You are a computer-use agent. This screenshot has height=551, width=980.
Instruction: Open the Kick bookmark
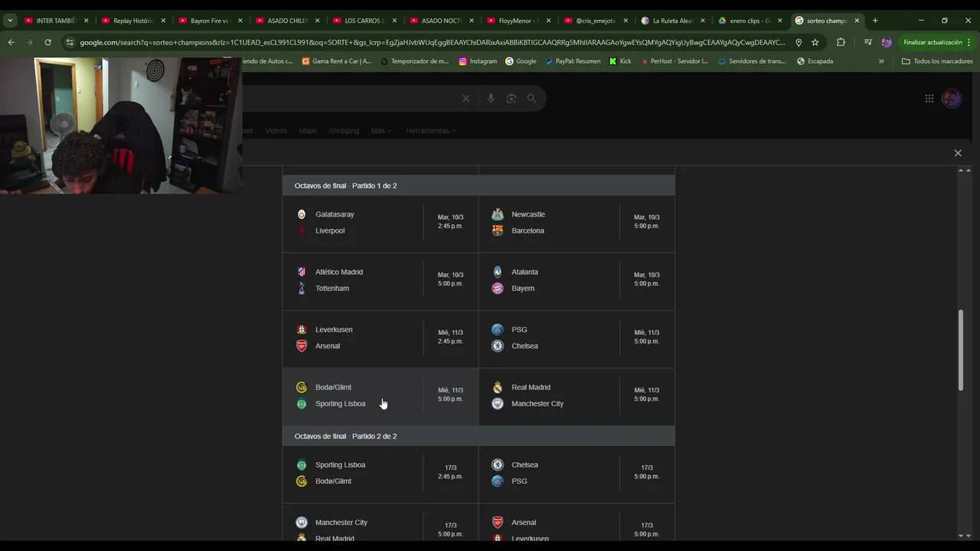[620, 61]
